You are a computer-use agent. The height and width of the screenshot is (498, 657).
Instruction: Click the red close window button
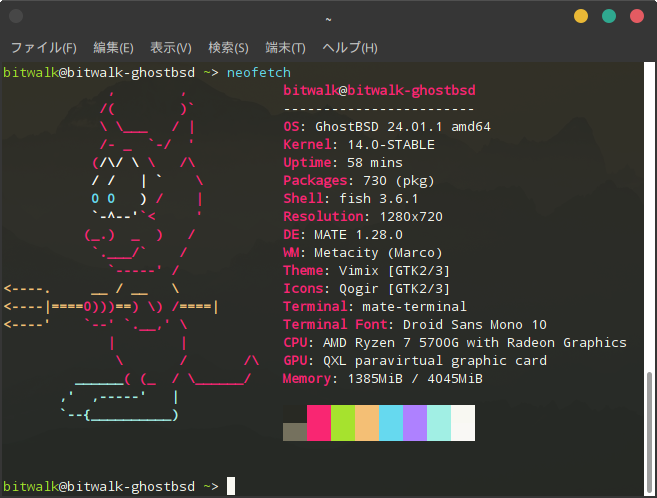click(x=637, y=16)
